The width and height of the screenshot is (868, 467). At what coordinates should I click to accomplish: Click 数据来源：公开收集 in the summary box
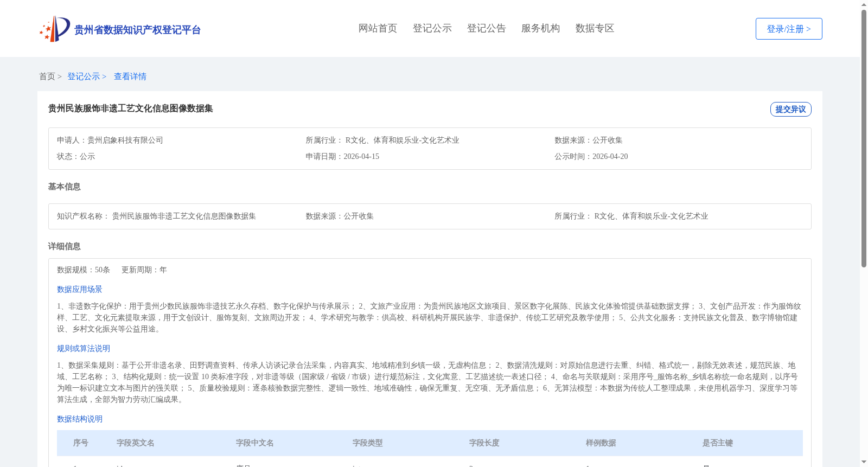[x=589, y=140]
